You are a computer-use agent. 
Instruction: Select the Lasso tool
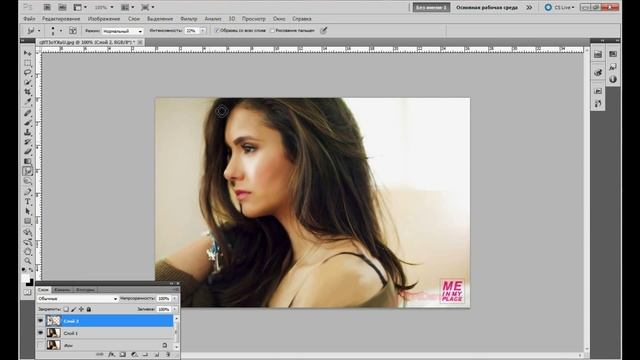pyautogui.click(x=27, y=73)
